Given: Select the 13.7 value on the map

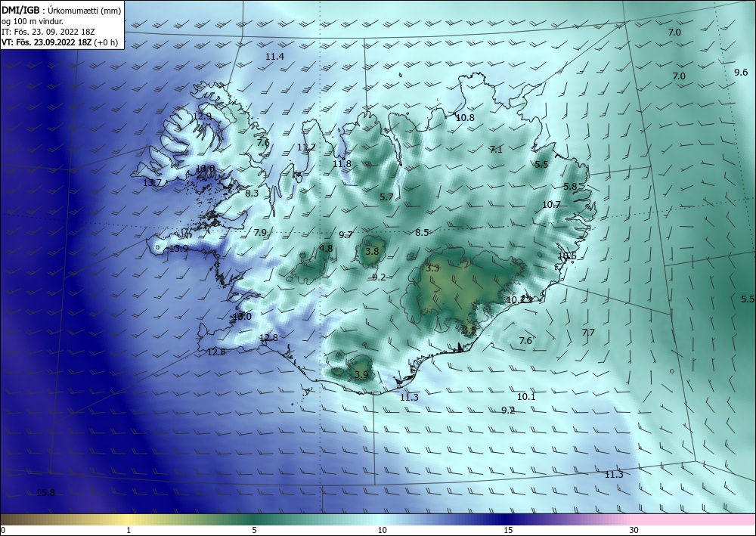Looking at the screenshot, I should [x=153, y=182].
